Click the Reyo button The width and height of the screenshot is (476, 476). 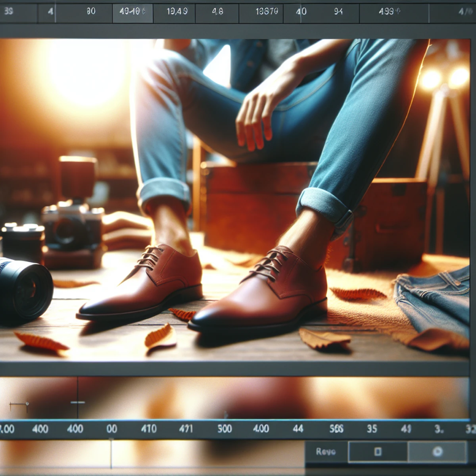[x=326, y=451]
